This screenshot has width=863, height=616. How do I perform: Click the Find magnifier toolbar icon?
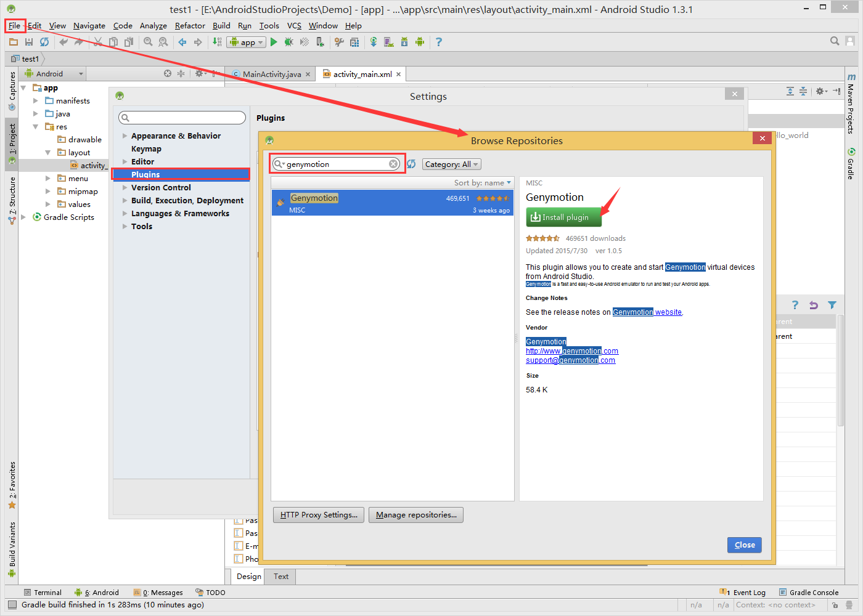[148, 42]
